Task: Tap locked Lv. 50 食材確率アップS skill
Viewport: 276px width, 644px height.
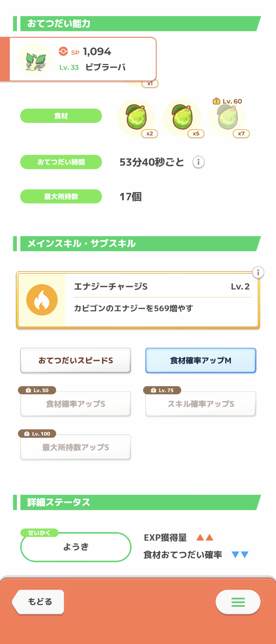Action: (x=76, y=404)
